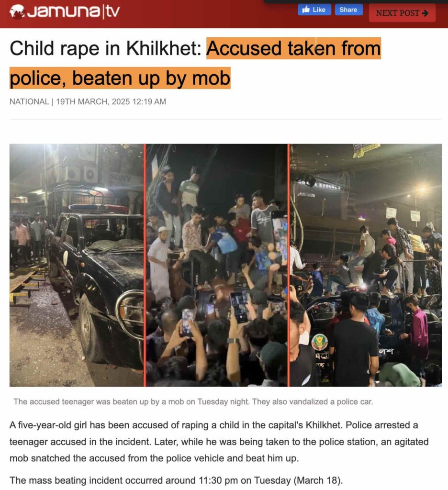Click the 'Child rape in Khilkhet' headline start
The height and width of the screenshot is (490, 448).
105,48
